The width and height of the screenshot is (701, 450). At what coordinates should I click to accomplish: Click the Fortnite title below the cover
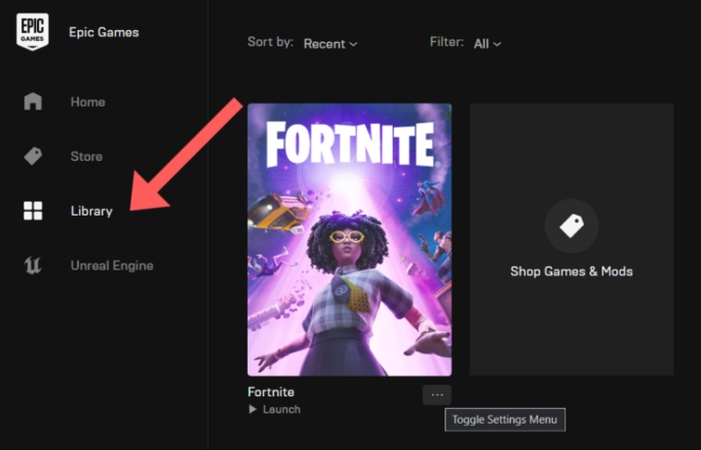(x=271, y=392)
